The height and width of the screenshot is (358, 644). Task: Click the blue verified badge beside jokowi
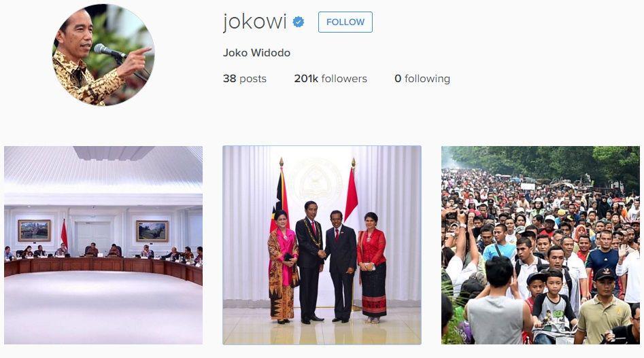click(x=299, y=22)
